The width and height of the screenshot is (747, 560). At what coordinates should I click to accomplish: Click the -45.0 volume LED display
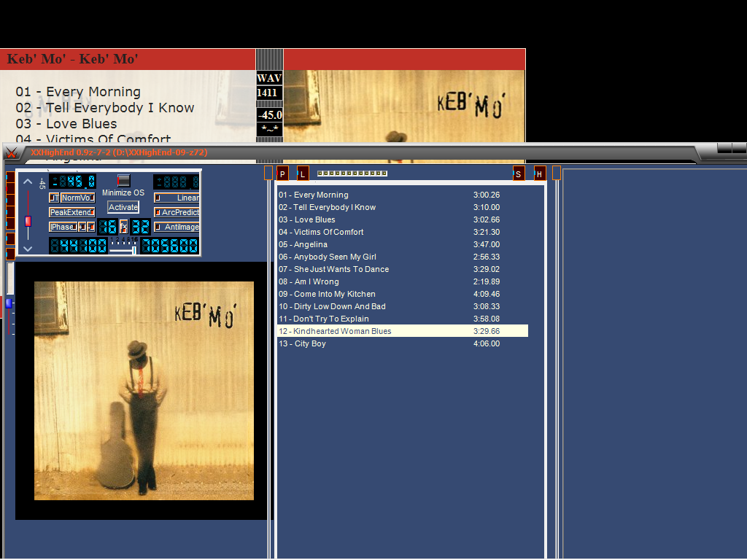[72, 182]
